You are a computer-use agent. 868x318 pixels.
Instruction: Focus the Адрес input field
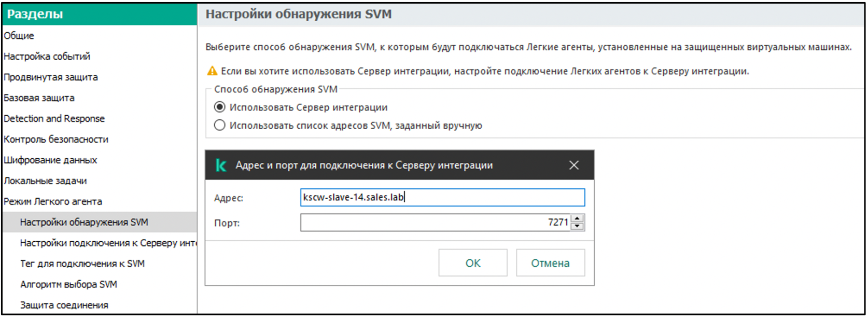tap(442, 198)
